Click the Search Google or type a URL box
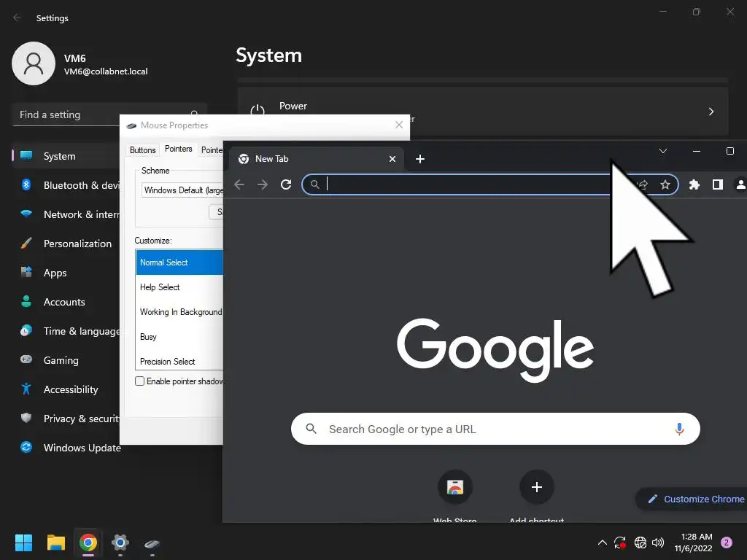Viewport: 747px width, 560px height. coord(495,429)
